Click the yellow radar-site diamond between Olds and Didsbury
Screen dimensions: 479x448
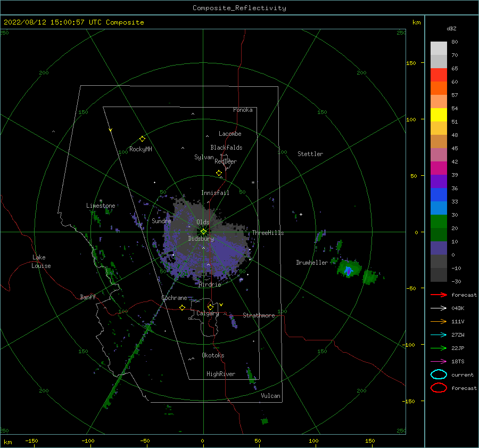pos(203,232)
